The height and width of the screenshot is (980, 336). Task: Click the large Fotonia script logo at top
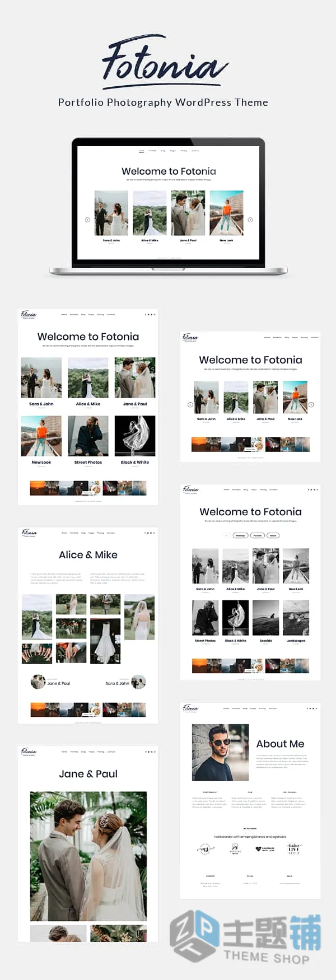[x=165, y=62]
